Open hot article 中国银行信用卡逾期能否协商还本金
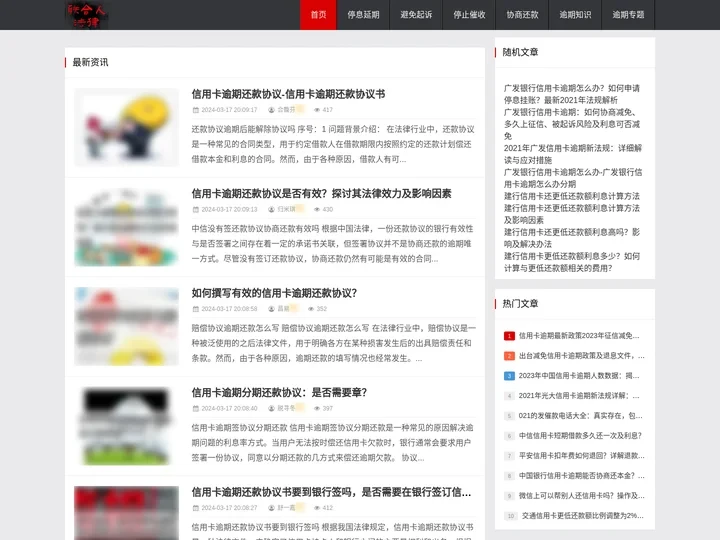The width and height of the screenshot is (720, 540). (582, 476)
